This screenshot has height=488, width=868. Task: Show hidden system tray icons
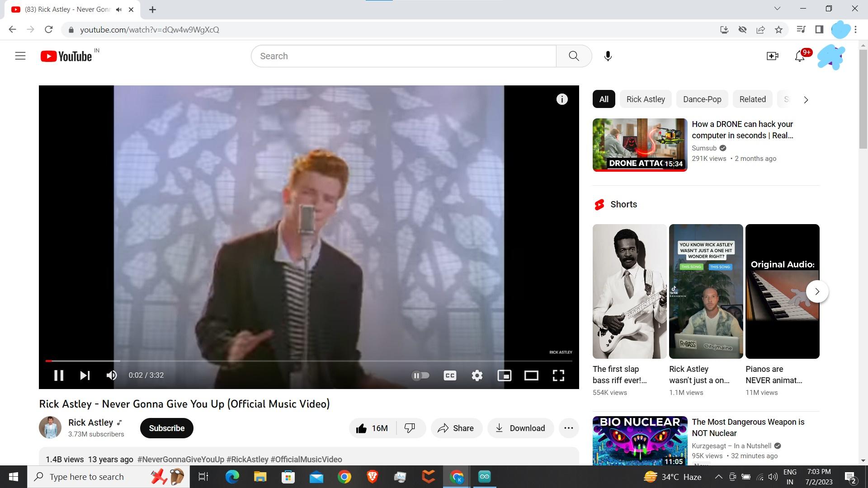(718, 477)
